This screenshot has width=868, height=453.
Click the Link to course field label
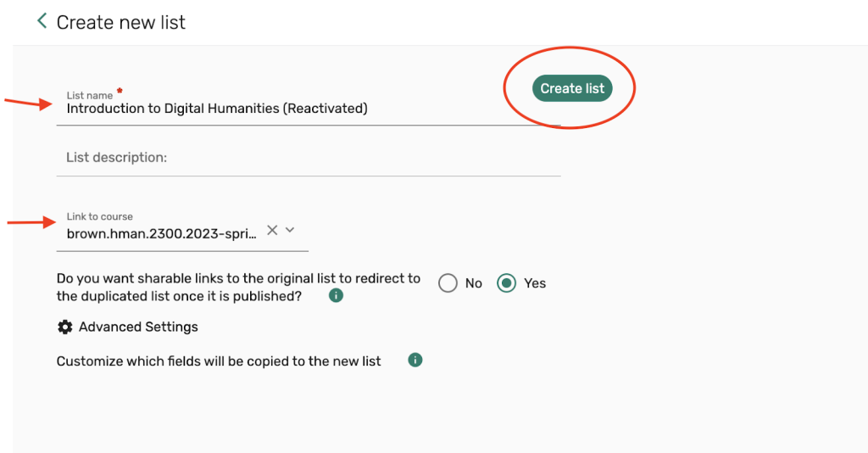pyautogui.click(x=100, y=217)
